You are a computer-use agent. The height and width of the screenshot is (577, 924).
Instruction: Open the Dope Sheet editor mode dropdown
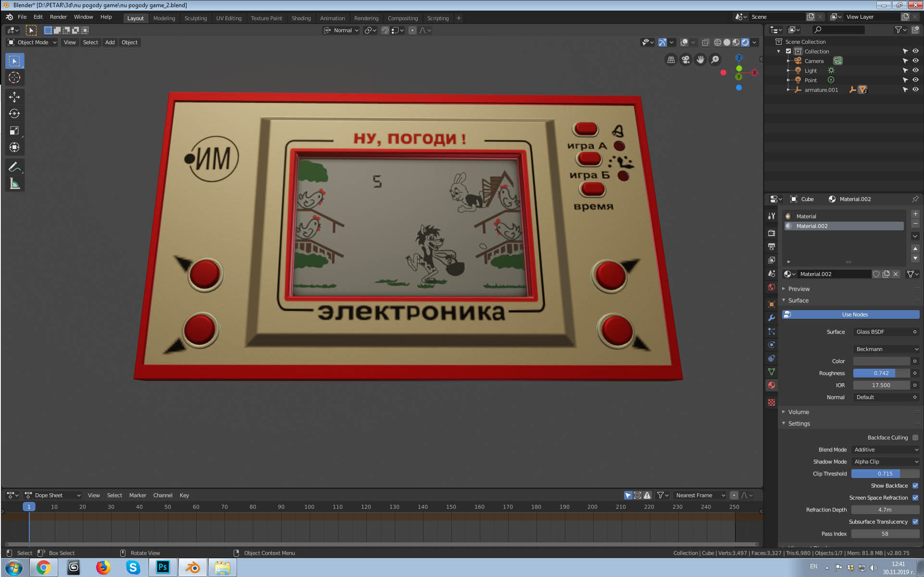(52, 495)
